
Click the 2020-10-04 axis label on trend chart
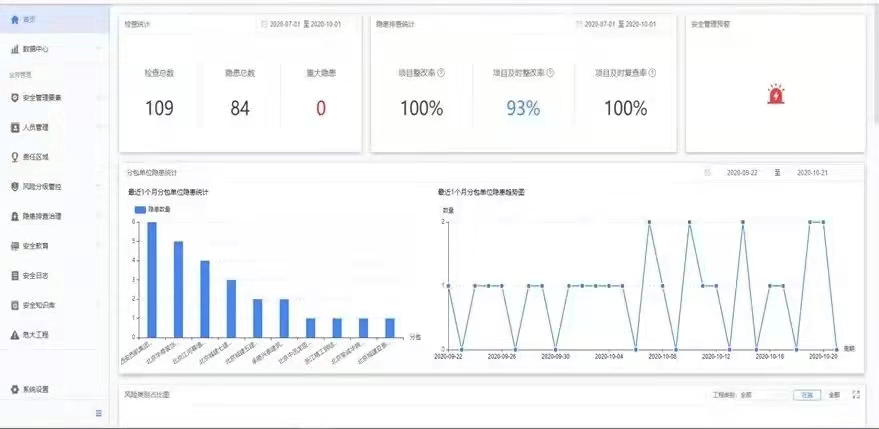(x=609, y=356)
